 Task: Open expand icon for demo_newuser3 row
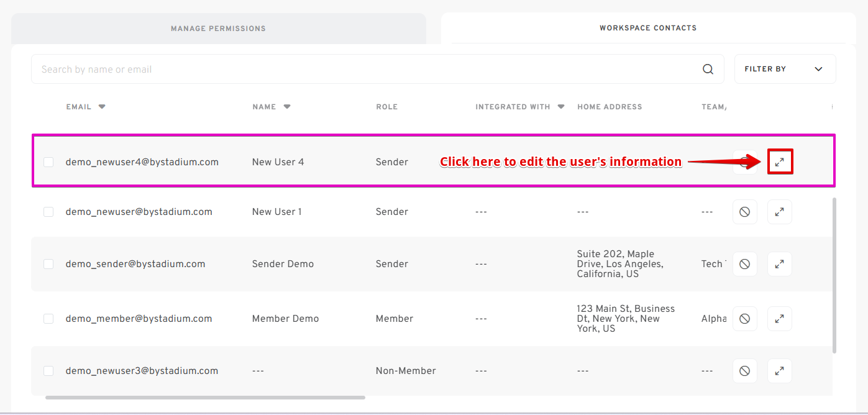click(x=779, y=371)
